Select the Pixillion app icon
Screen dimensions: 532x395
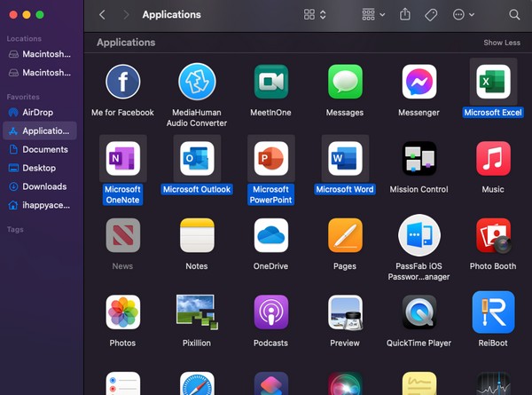197,312
